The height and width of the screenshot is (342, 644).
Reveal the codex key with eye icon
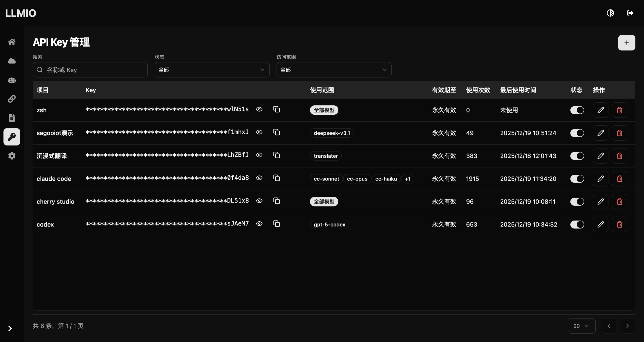coord(259,223)
